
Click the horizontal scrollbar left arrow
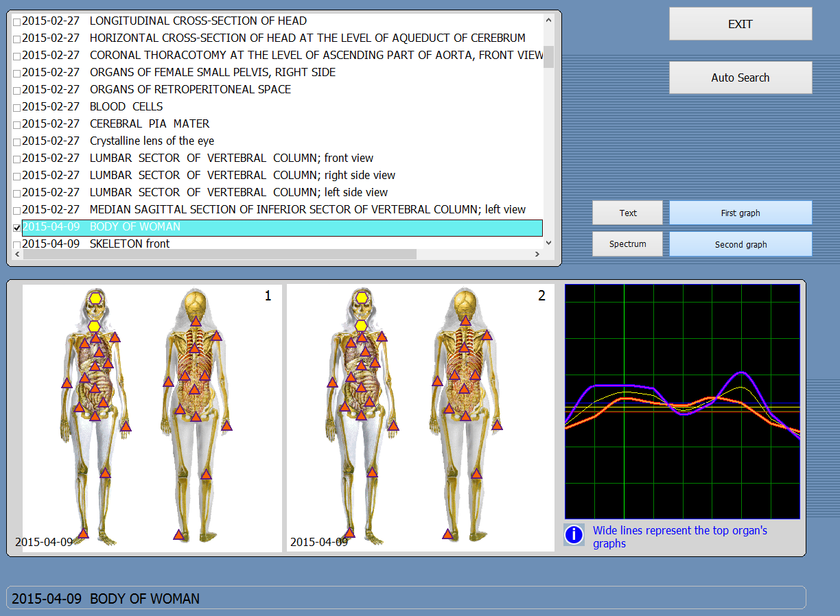click(x=19, y=254)
